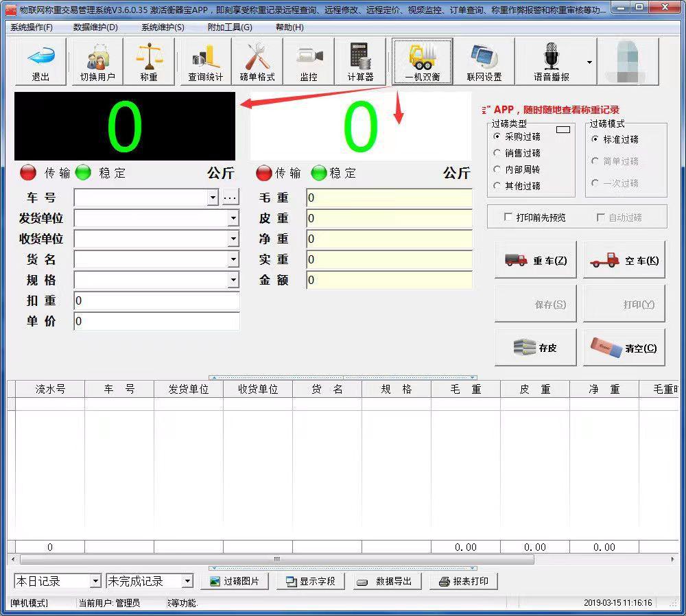The image size is (686, 616).
Task: Click the 退出 exit toolbar icon
Action: point(40,61)
